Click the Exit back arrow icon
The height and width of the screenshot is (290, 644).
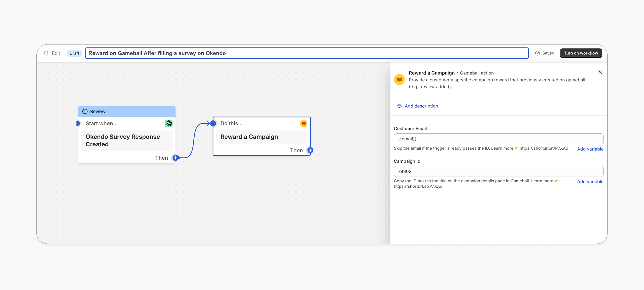tap(46, 53)
